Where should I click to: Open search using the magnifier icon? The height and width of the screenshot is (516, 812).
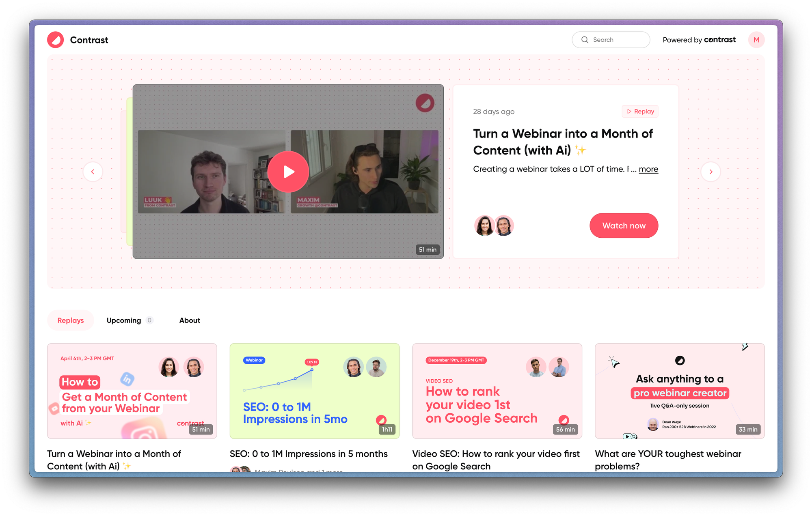(x=585, y=39)
